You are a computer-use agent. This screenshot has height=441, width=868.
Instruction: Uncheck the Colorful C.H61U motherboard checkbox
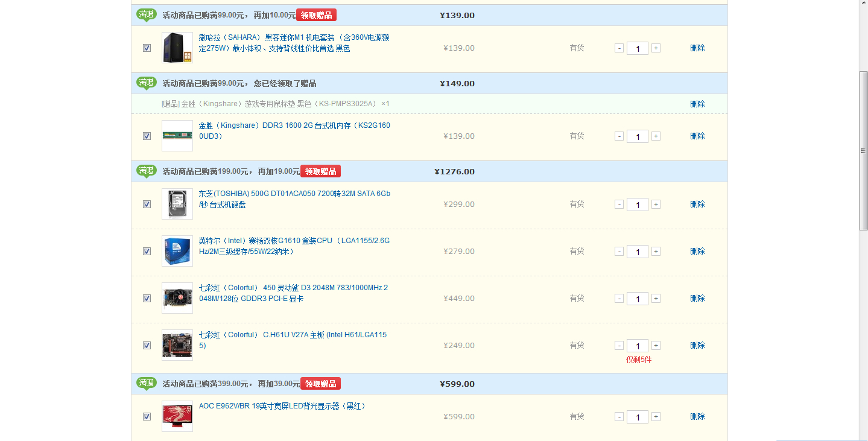click(147, 346)
